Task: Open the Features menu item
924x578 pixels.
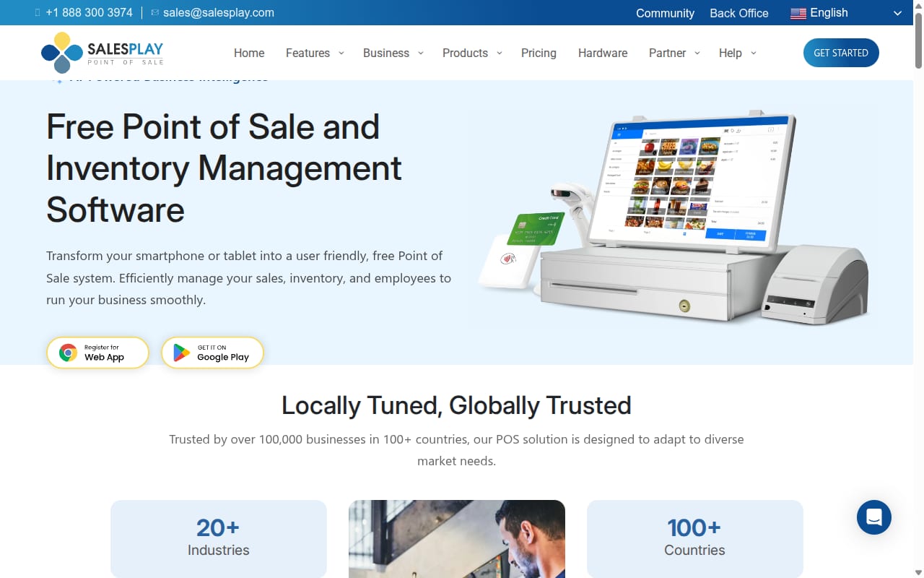Action: tap(308, 53)
